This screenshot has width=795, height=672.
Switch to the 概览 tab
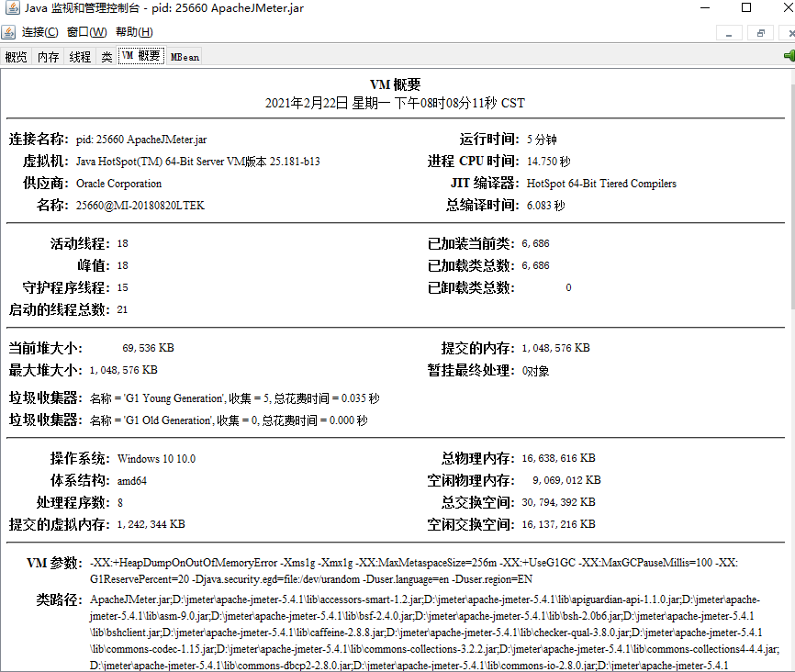coord(17,56)
